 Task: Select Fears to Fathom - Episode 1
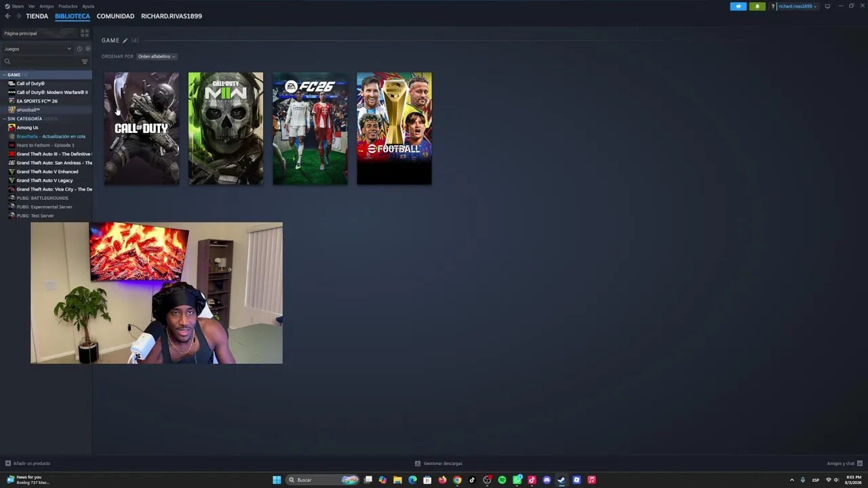tap(46, 145)
